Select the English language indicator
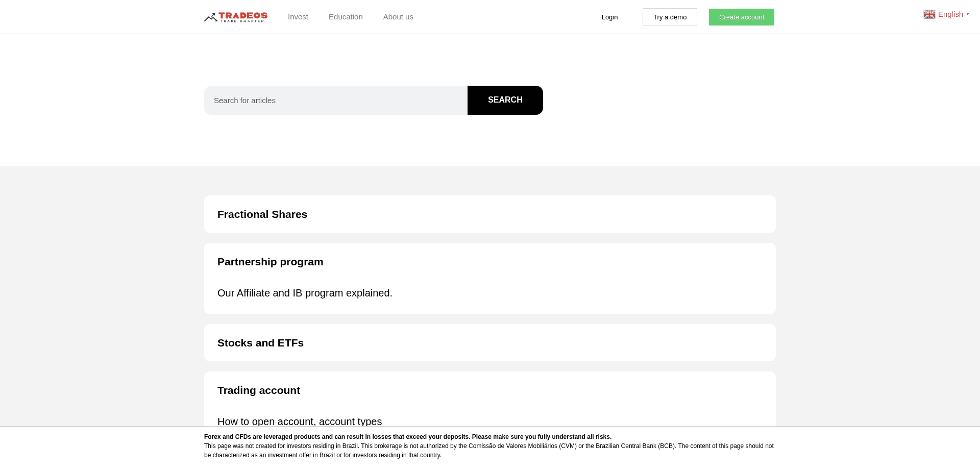 [950, 14]
